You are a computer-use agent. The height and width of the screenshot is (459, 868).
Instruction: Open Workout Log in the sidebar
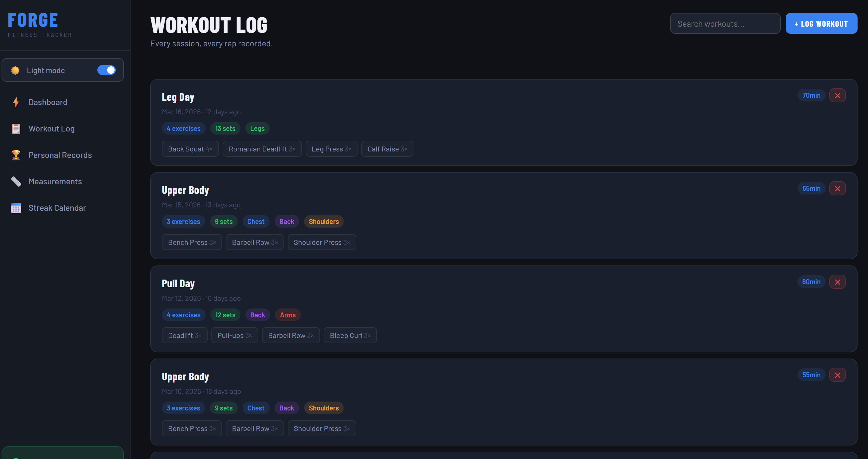pos(51,128)
